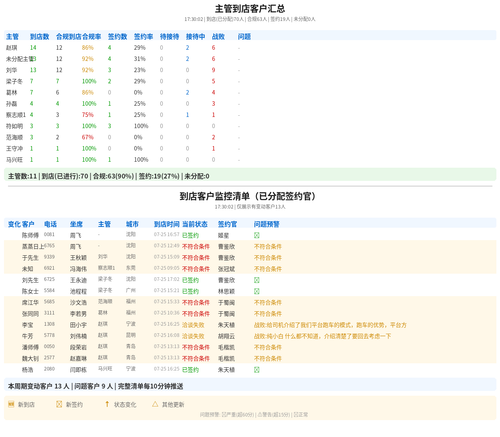Click arrival time 07-25 16:08
500x437 pixels.
point(167,335)
